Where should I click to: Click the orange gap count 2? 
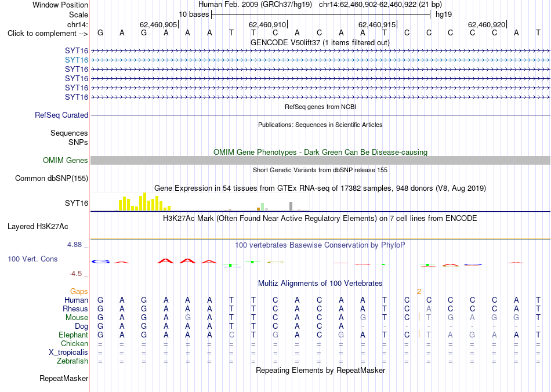(419, 292)
